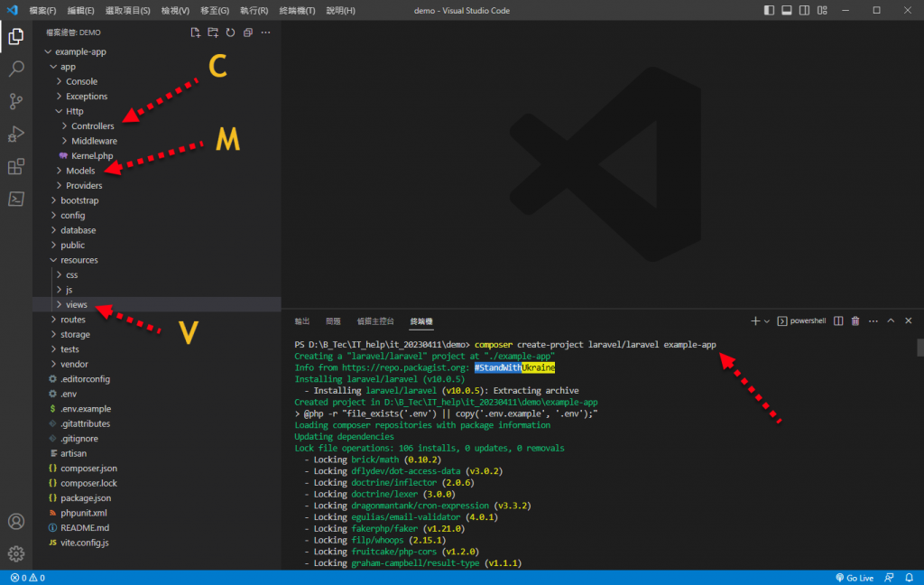
Task: Switch to the 輸出 panel tab
Action: click(301, 321)
